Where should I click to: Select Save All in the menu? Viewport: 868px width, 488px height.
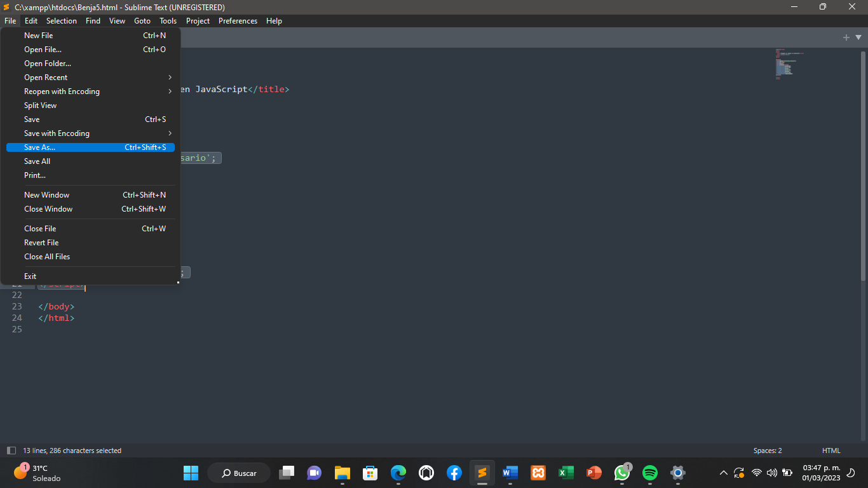(x=90, y=161)
